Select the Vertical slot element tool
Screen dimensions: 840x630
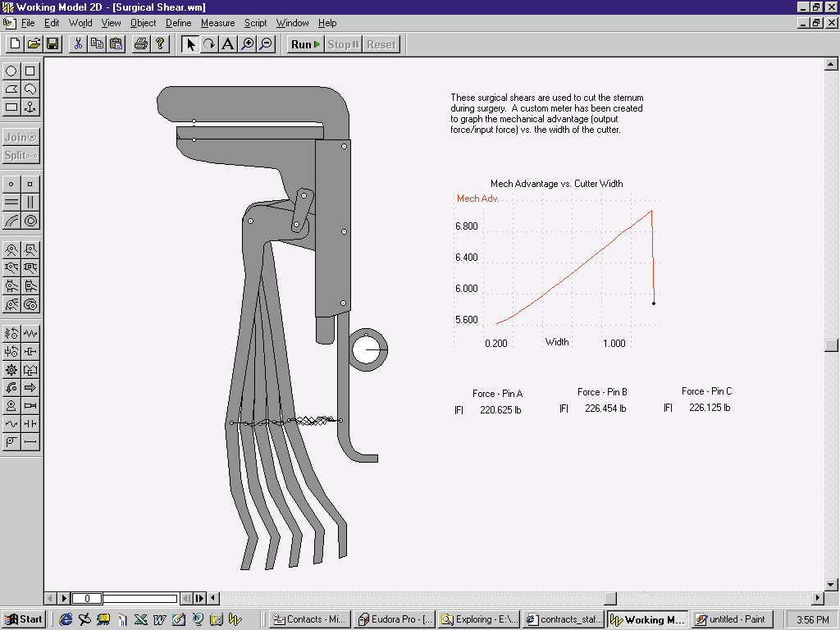(x=30, y=203)
